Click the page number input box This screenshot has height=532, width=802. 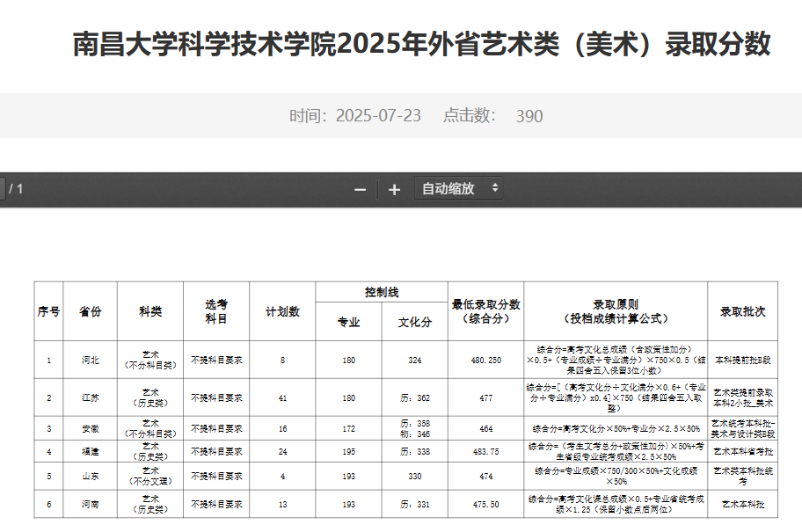pyautogui.click(x=3, y=189)
